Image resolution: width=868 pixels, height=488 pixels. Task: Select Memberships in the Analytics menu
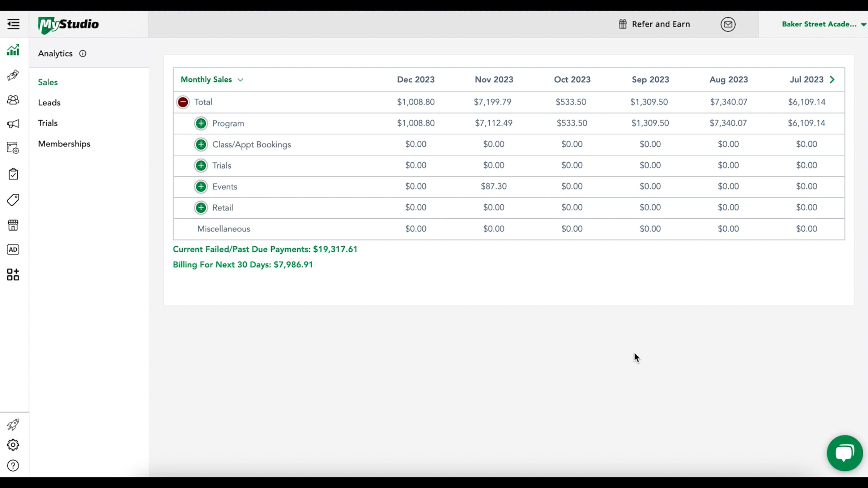pos(64,144)
